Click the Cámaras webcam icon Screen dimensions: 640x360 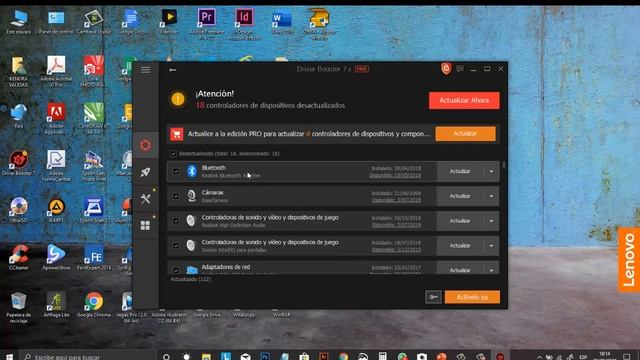point(191,196)
